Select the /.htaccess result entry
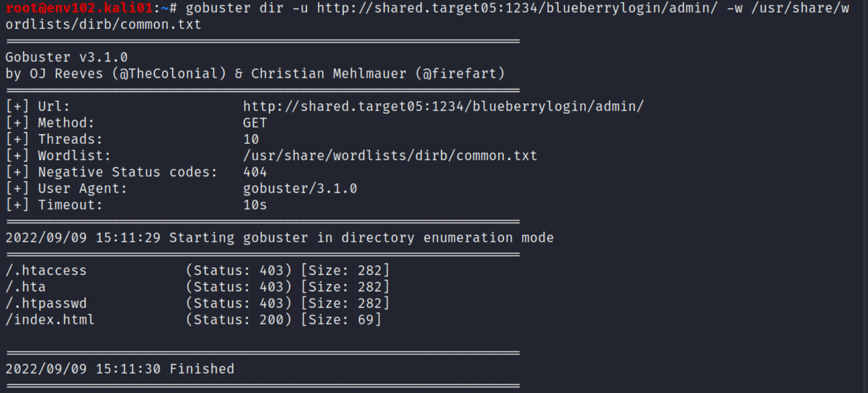Image resolution: width=868 pixels, height=393 pixels. 46,270
